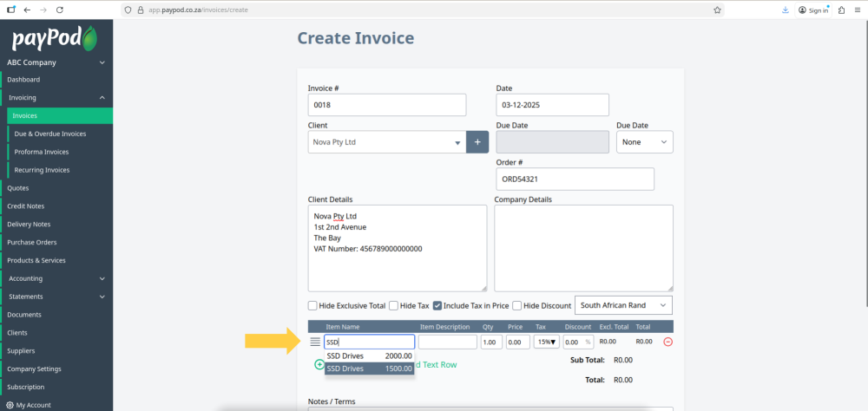
Task: Open Subscription in the sidebar
Action: pyautogui.click(x=25, y=388)
